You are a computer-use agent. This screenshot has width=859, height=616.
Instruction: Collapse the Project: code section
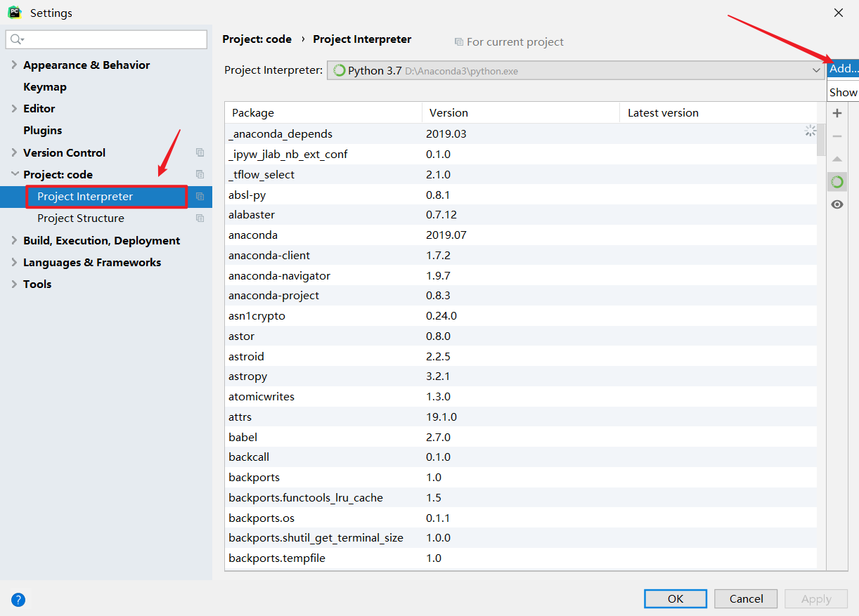pyautogui.click(x=14, y=174)
